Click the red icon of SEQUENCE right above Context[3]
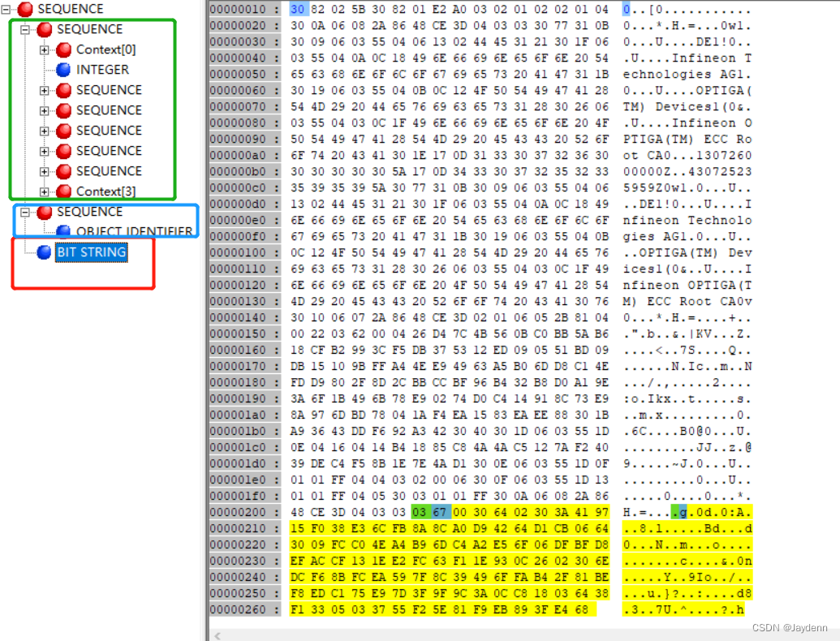This screenshot has height=641, width=840. pos(64,171)
